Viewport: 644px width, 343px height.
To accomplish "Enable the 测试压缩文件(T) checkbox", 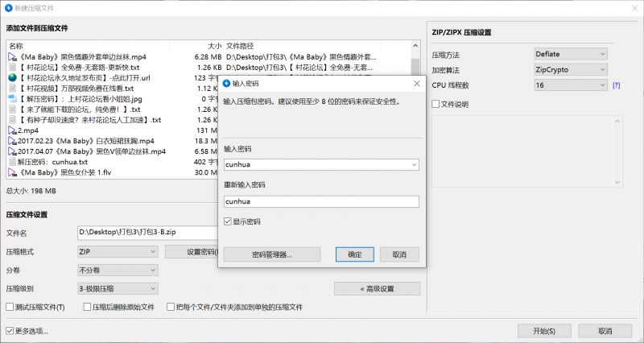I will [10, 307].
